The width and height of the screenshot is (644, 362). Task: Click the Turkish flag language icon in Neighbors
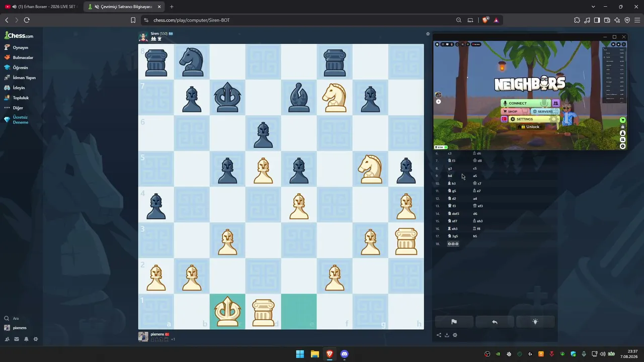pyautogui.click(x=504, y=119)
